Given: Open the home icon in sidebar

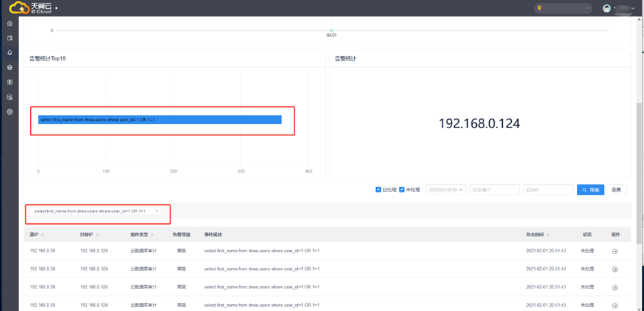Looking at the screenshot, I should 10,24.
